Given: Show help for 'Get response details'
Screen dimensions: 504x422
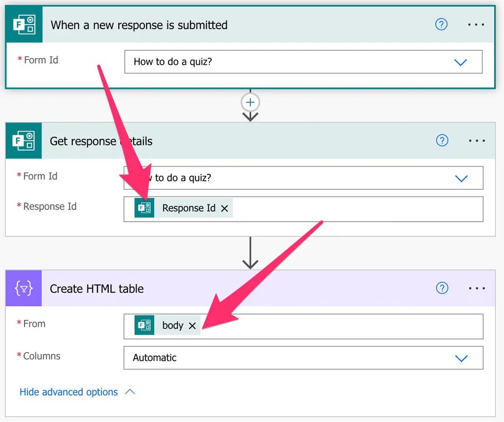Looking at the screenshot, I should [x=442, y=140].
